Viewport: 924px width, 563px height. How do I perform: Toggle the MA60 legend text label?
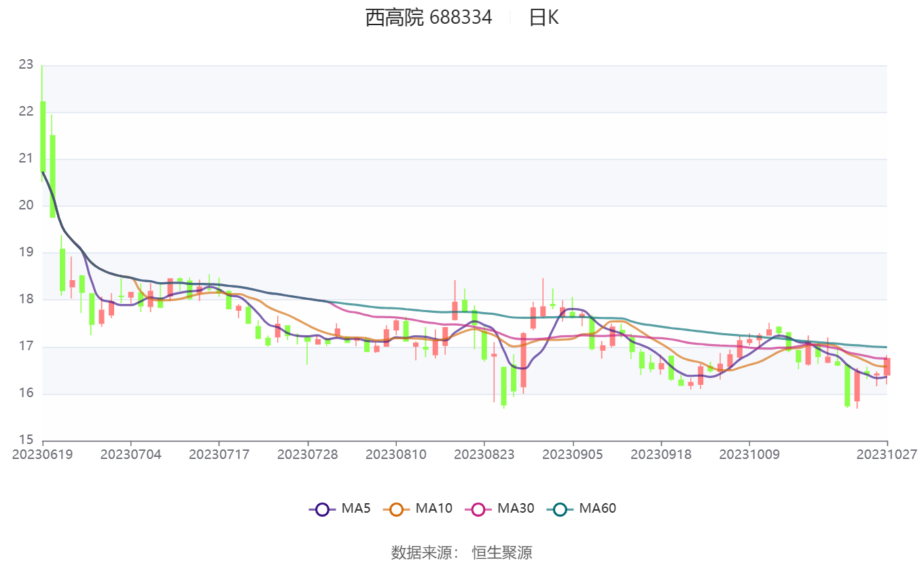[x=597, y=508]
